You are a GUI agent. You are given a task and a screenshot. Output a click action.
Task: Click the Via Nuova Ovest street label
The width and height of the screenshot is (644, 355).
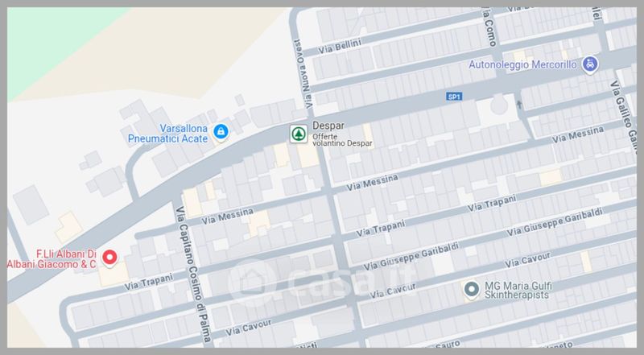click(x=303, y=73)
